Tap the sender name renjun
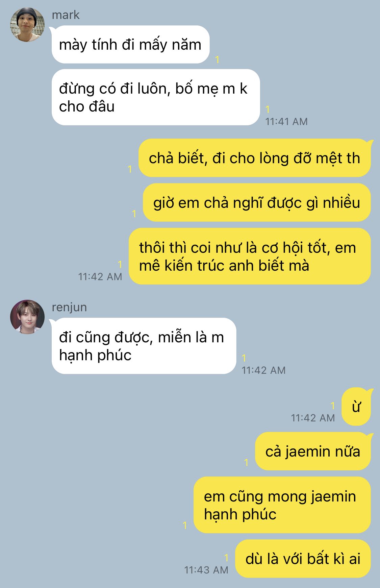Screen dimensions: 380x588 pyautogui.click(x=69, y=307)
